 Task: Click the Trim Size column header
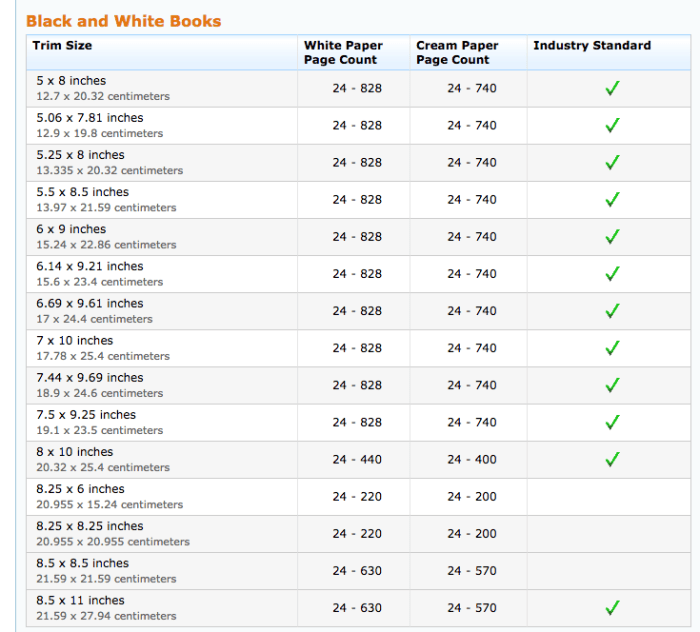coord(62,46)
